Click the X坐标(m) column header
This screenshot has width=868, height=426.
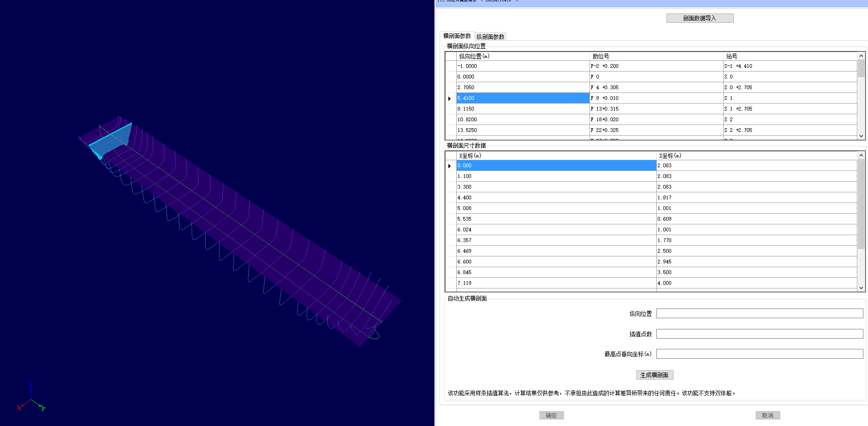(x=556, y=156)
